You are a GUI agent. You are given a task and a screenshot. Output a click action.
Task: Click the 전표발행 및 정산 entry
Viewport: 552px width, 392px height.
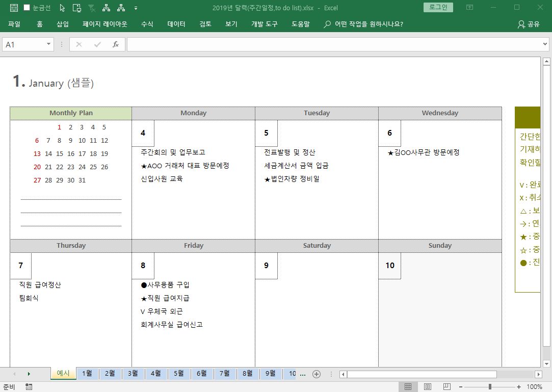click(x=290, y=152)
